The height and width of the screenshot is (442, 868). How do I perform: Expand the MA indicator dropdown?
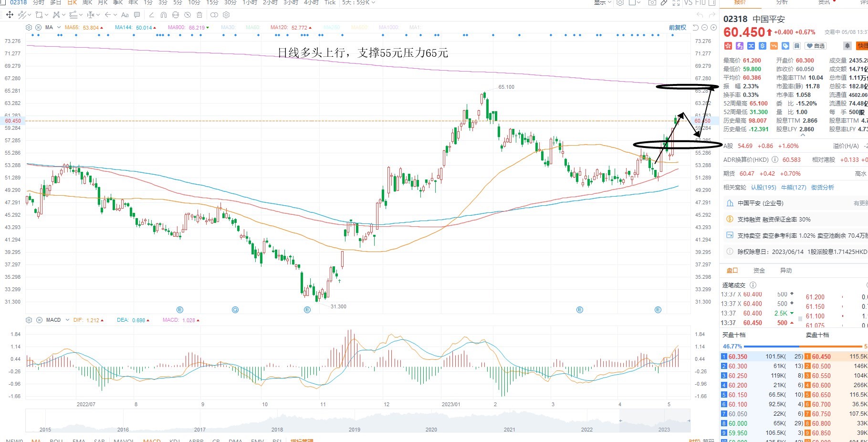[x=59, y=27]
